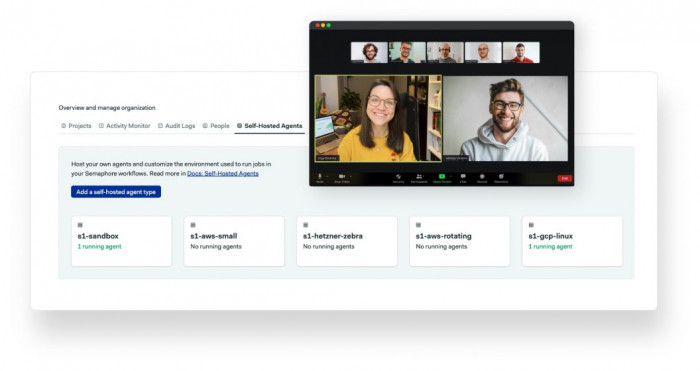Open the Docs: Self-Hosted Agents link
The width and height of the screenshot is (700, 371).
223,173
